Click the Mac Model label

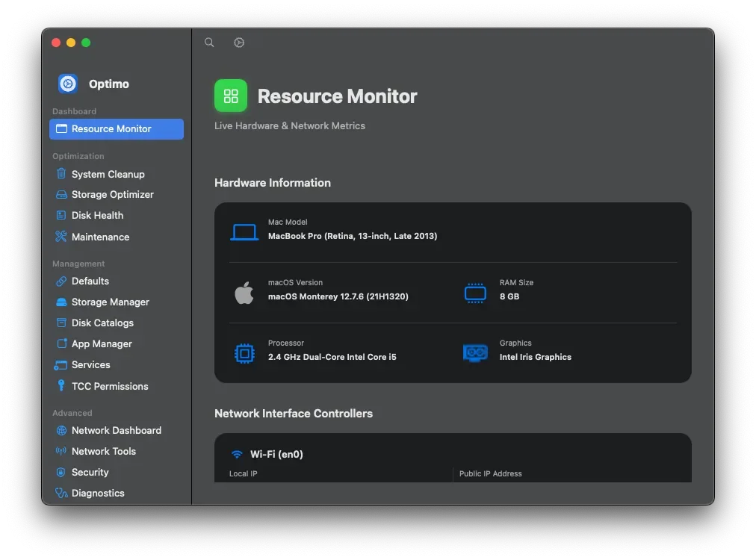[x=288, y=223]
